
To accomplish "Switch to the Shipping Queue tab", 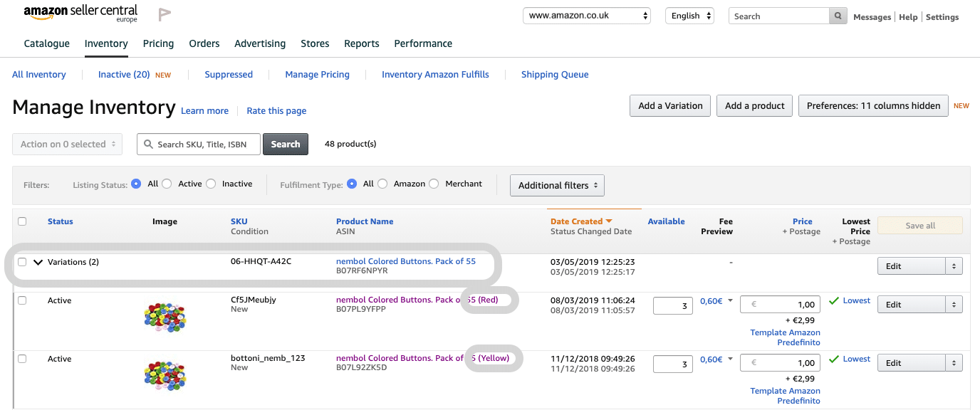I will click(555, 74).
